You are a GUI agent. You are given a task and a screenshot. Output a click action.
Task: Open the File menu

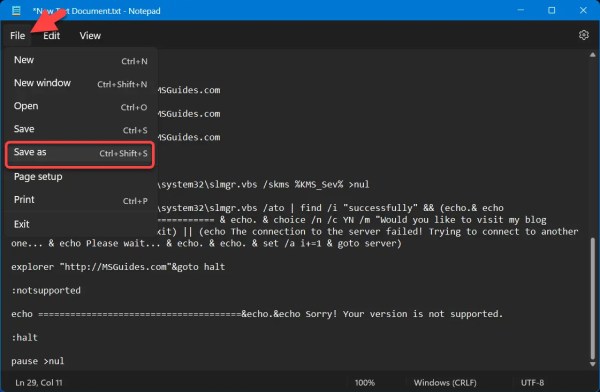tap(18, 36)
